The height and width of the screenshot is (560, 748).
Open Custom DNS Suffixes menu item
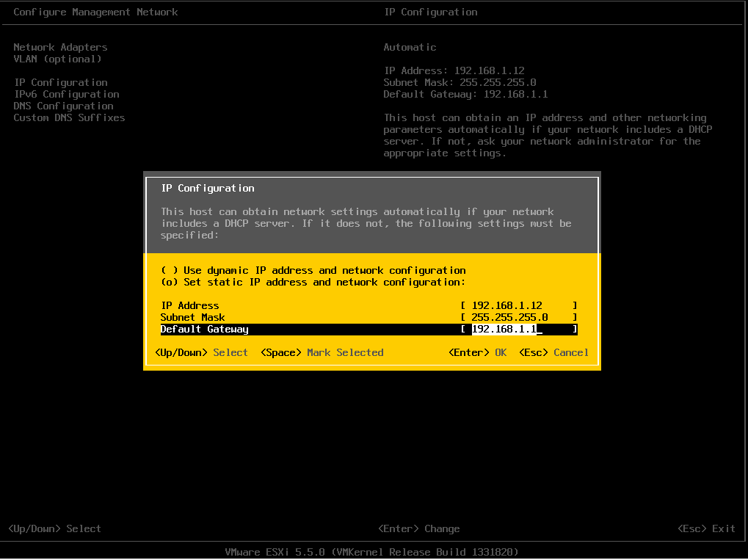click(x=69, y=117)
